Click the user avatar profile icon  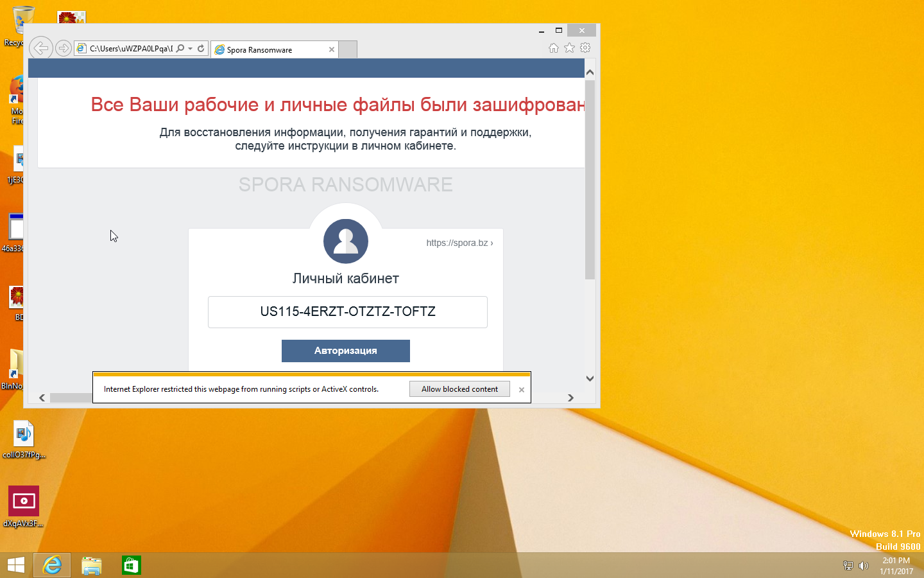point(346,241)
